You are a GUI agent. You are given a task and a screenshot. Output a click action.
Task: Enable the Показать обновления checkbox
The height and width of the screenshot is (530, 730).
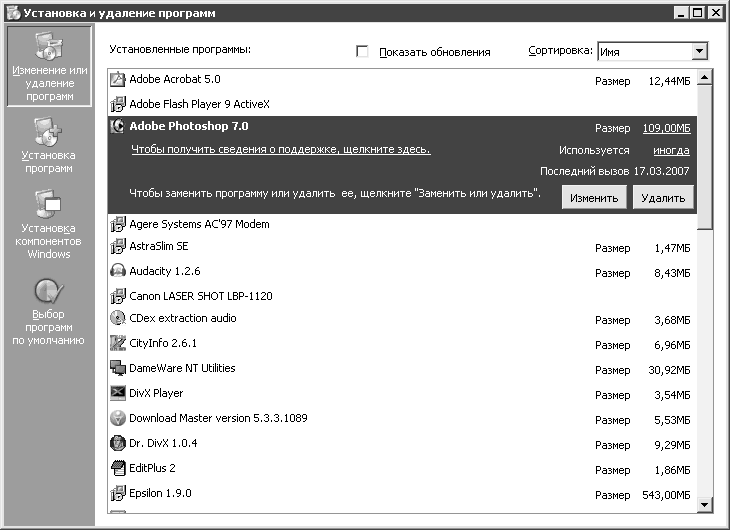tap(362, 51)
